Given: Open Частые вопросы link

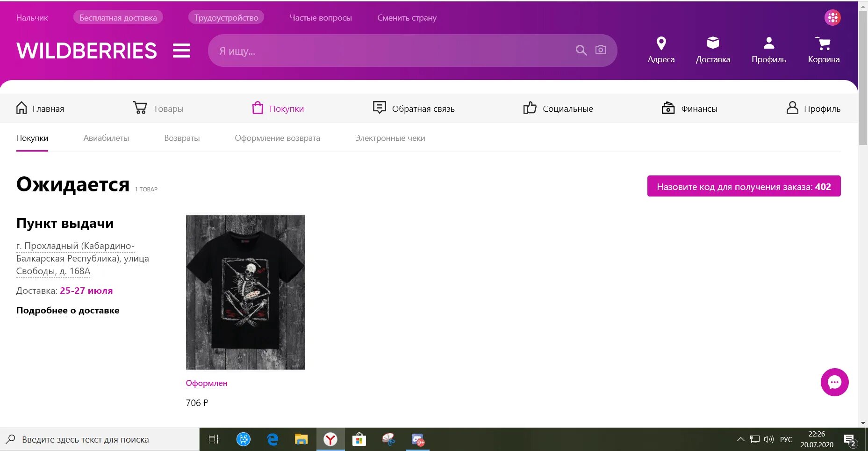Looking at the screenshot, I should (x=321, y=18).
